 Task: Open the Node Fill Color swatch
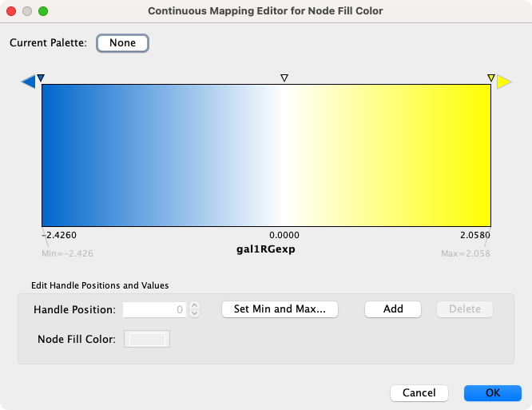[x=147, y=340]
